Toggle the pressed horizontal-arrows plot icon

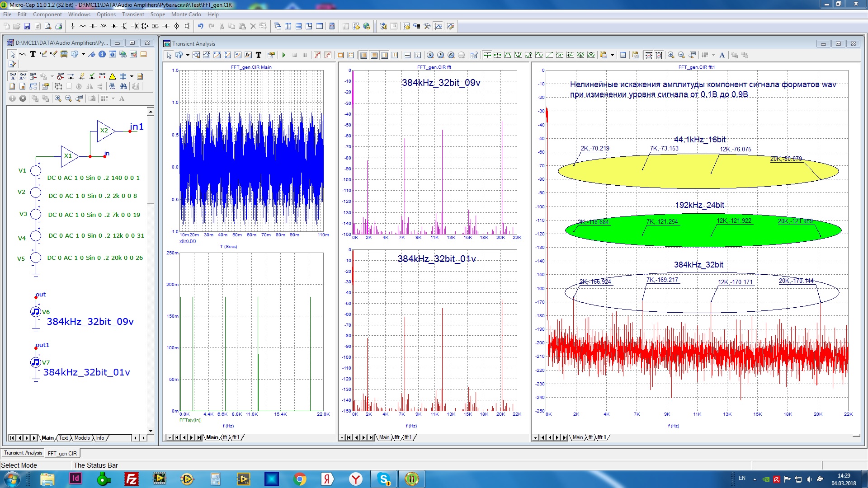pyautogui.click(x=649, y=55)
